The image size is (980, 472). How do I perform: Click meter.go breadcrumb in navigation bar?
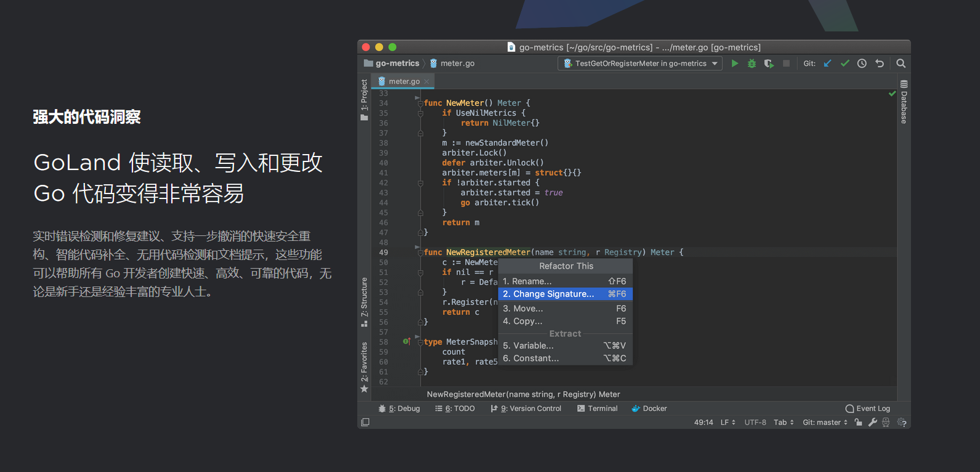tap(452, 63)
